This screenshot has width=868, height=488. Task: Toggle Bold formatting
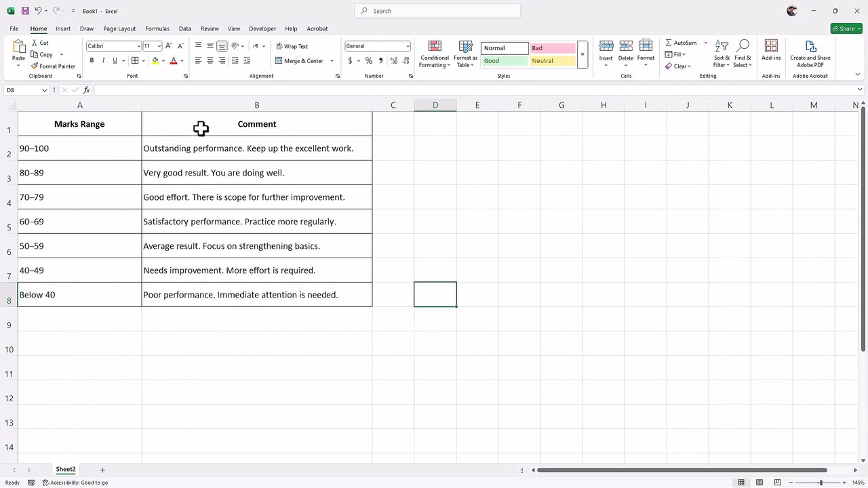pos(92,60)
